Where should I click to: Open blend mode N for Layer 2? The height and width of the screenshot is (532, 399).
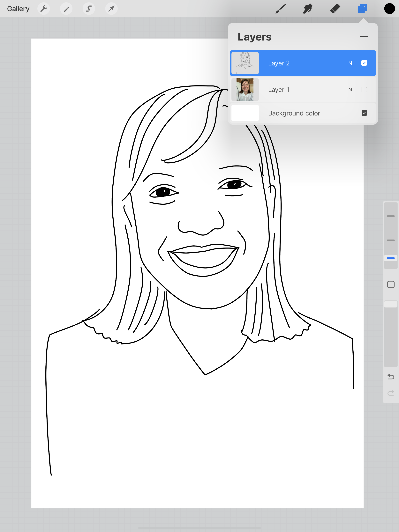(350, 63)
